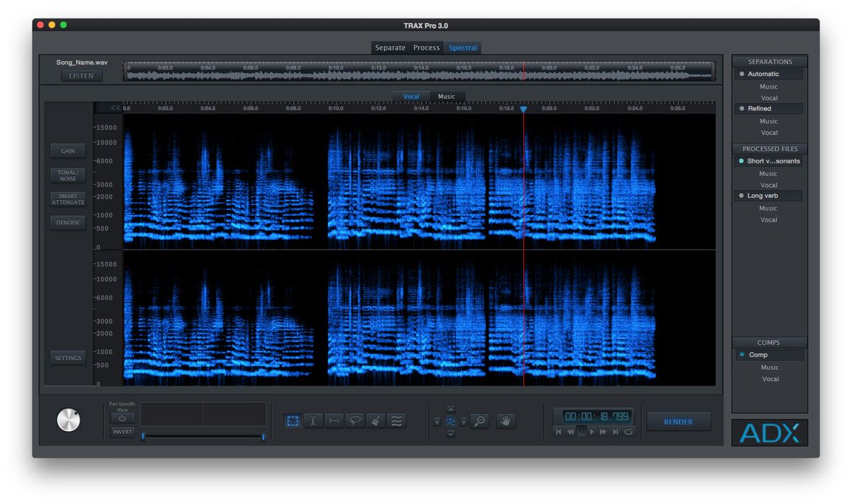Toggle the Automatic separation indicator

[x=742, y=74]
